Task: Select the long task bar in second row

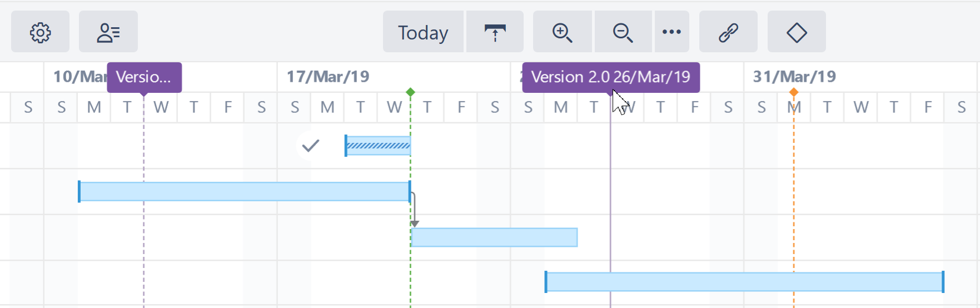Action: [245, 191]
